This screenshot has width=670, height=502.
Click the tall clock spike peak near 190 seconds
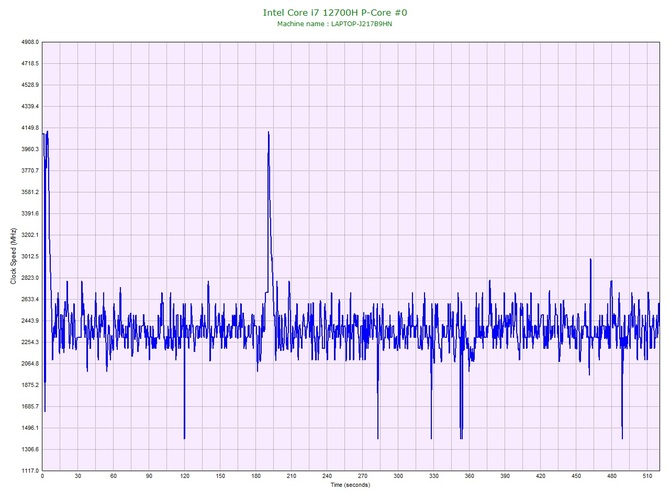click(x=268, y=132)
